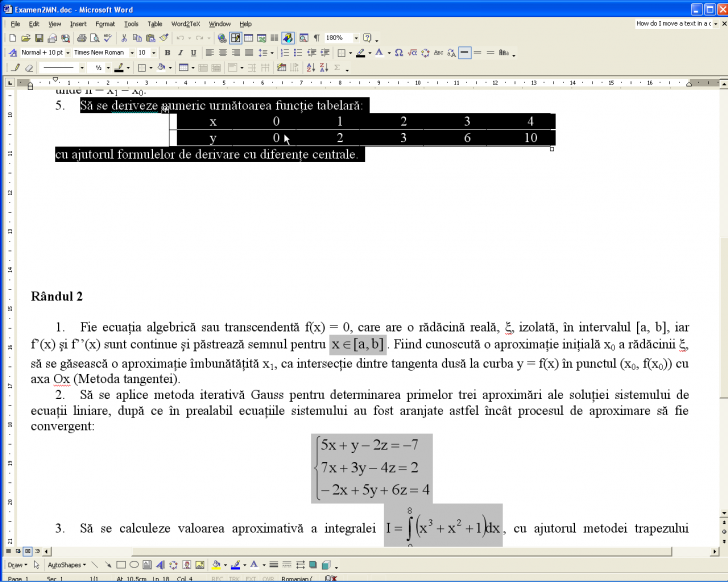Center the text alignment

click(223, 53)
